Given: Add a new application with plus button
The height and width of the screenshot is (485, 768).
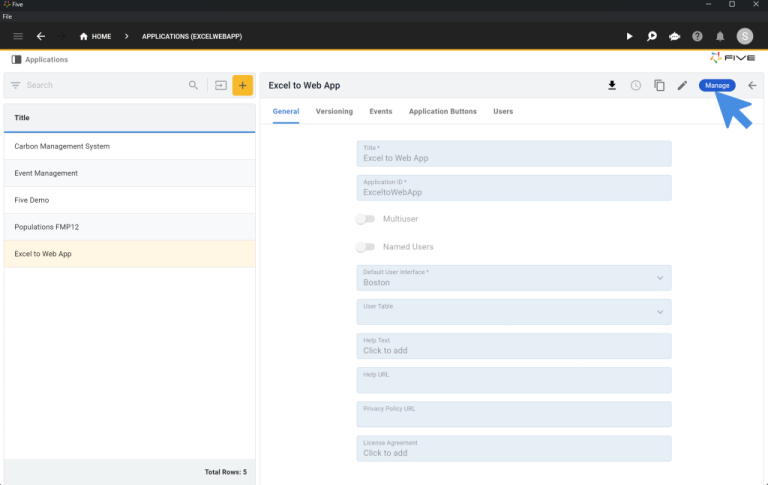Looking at the screenshot, I should click(242, 85).
